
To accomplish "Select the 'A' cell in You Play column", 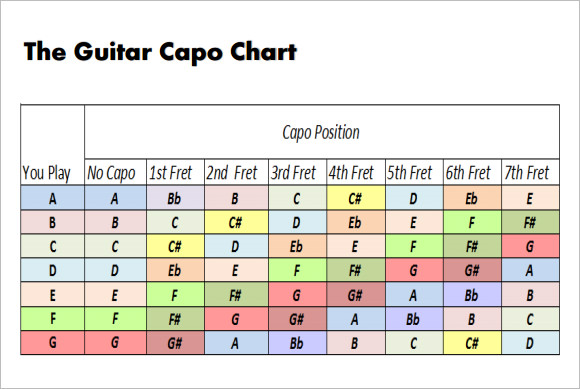I will 53,198.
